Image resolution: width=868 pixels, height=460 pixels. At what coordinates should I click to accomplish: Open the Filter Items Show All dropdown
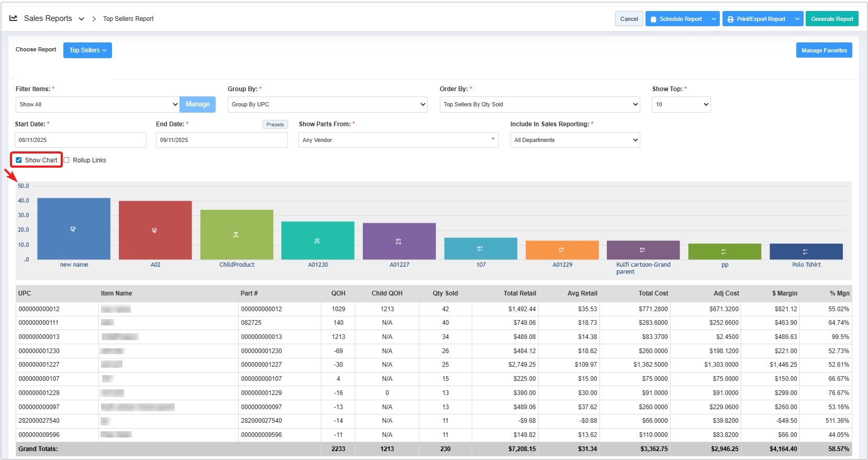click(97, 104)
